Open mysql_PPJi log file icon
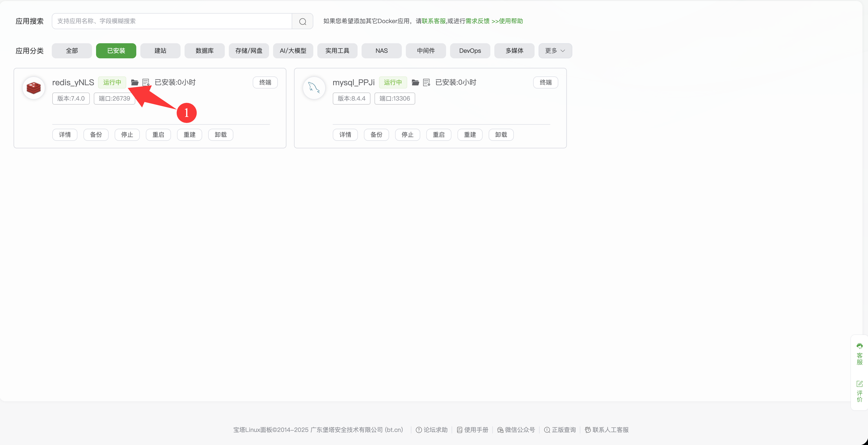This screenshot has height=445, width=868. tap(427, 82)
